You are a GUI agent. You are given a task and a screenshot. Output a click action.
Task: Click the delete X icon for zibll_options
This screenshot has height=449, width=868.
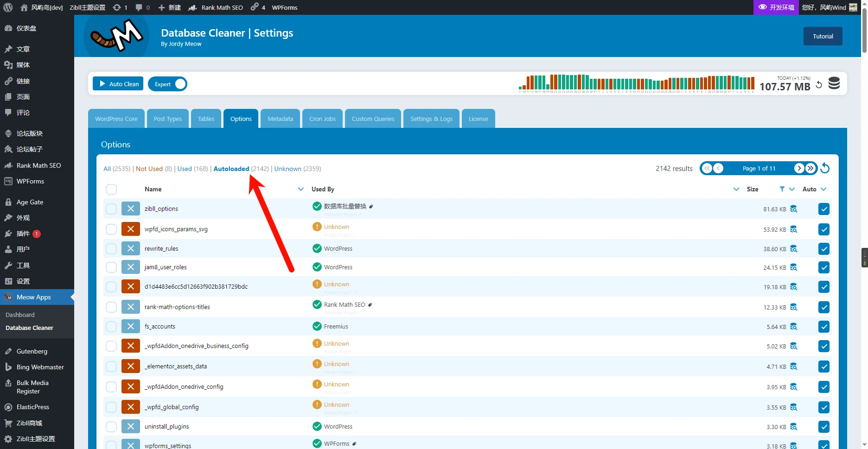point(130,209)
